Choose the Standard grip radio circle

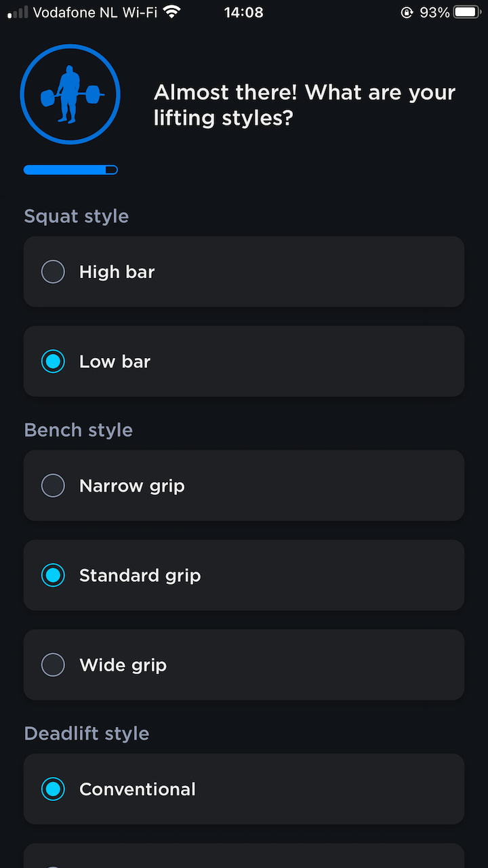[x=53, y=575]
